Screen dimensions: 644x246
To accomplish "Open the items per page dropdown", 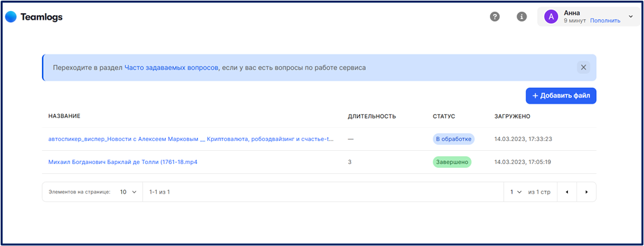I will pyautogui.click(x=128, y=192).
